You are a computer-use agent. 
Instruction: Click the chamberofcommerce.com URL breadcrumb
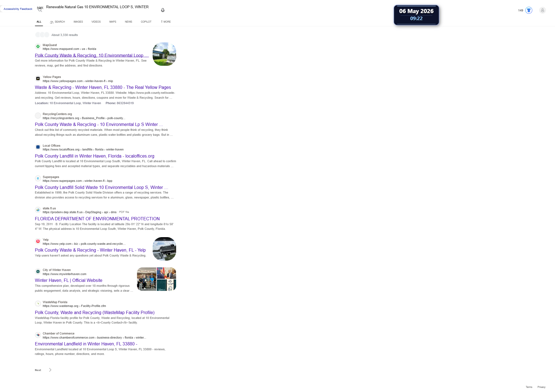(94, 337)
